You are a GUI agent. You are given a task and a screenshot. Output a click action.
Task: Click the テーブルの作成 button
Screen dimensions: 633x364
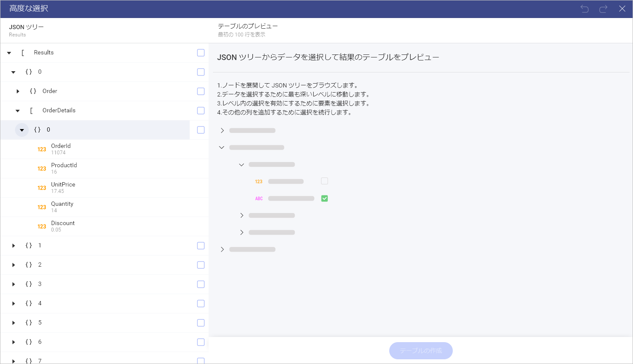(421, 351)
